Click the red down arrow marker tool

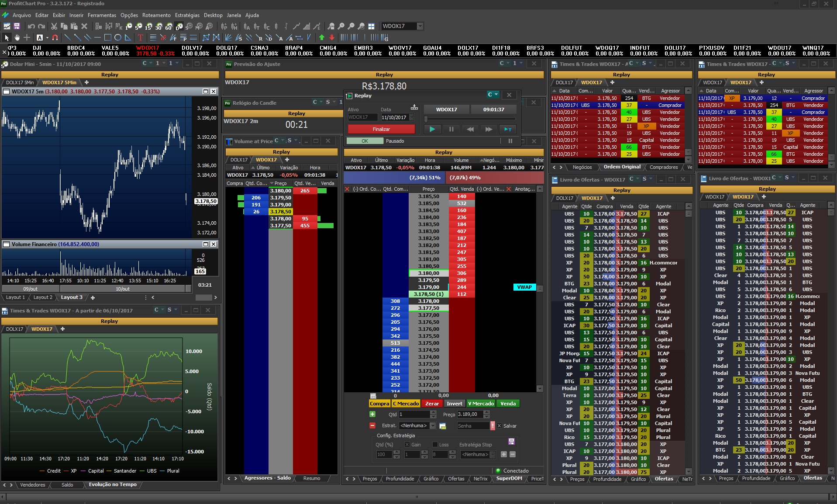coord(332,38)
